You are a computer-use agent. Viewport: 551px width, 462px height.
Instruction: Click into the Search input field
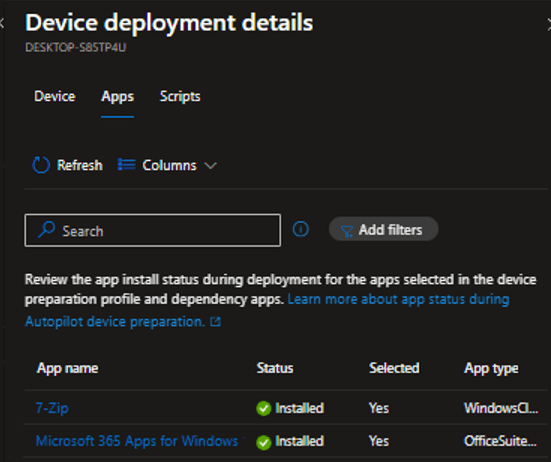(x=153, y=230)
